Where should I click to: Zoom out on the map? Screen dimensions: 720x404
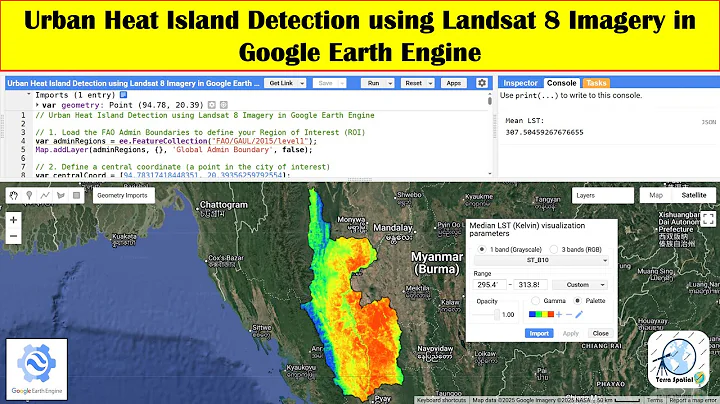[14, 236]
